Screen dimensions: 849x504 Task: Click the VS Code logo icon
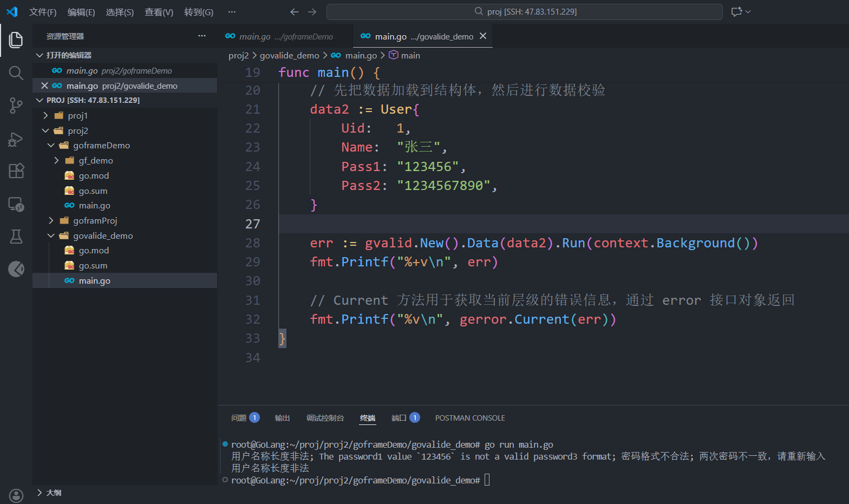[x=12, y=11]
